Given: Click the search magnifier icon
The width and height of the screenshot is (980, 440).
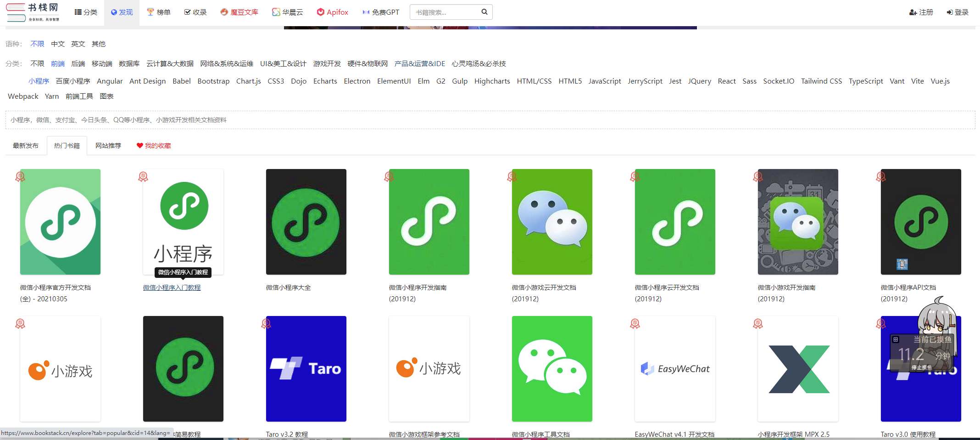Looking at the screenshot, I should pos(484,12).
